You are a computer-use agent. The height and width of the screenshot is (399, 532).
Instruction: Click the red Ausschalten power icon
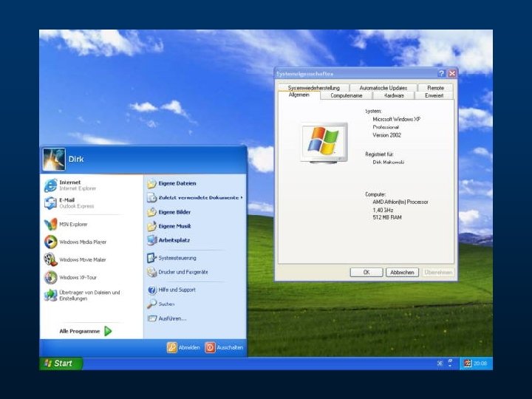pos(210,347)
